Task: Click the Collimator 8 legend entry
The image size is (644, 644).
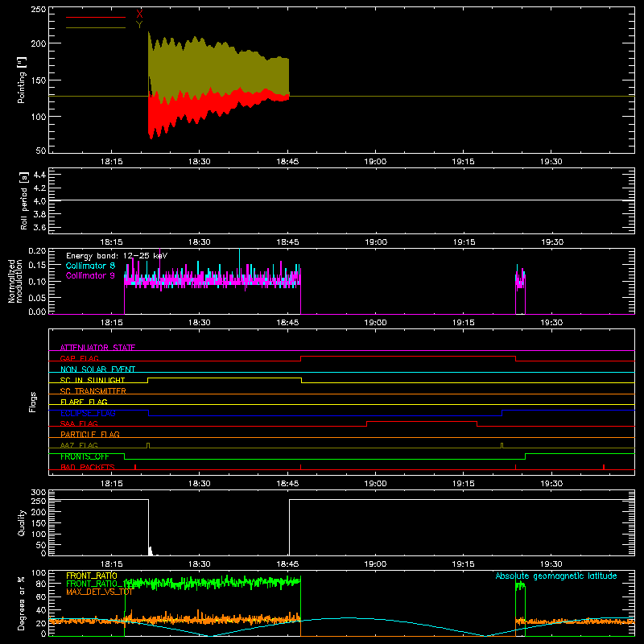Action: [90, 266]
